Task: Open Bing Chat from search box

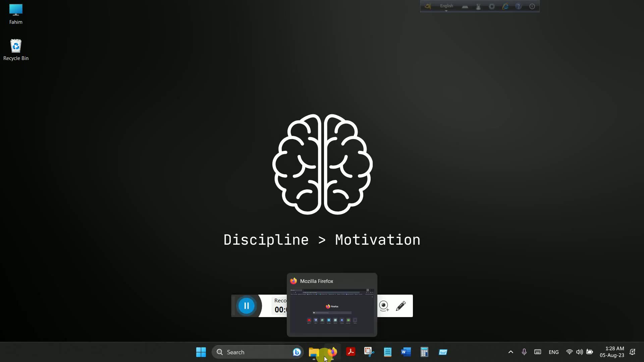Action: (297, 352)
